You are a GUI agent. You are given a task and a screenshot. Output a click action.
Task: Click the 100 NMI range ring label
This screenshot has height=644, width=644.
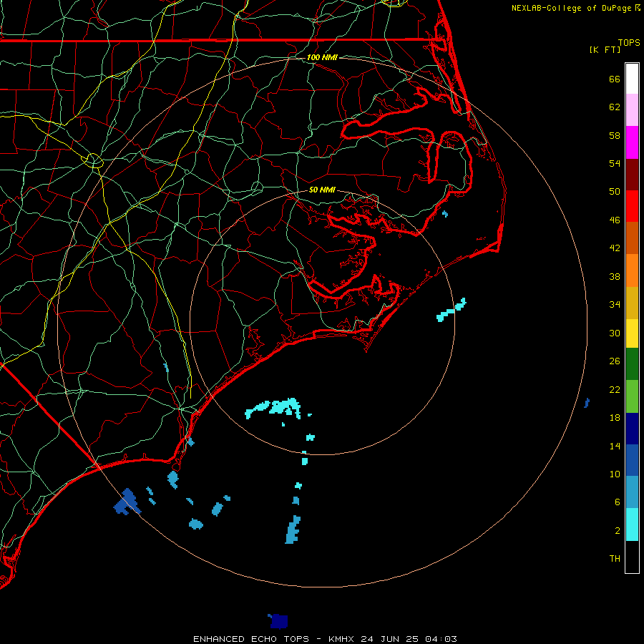pos(322,57)
